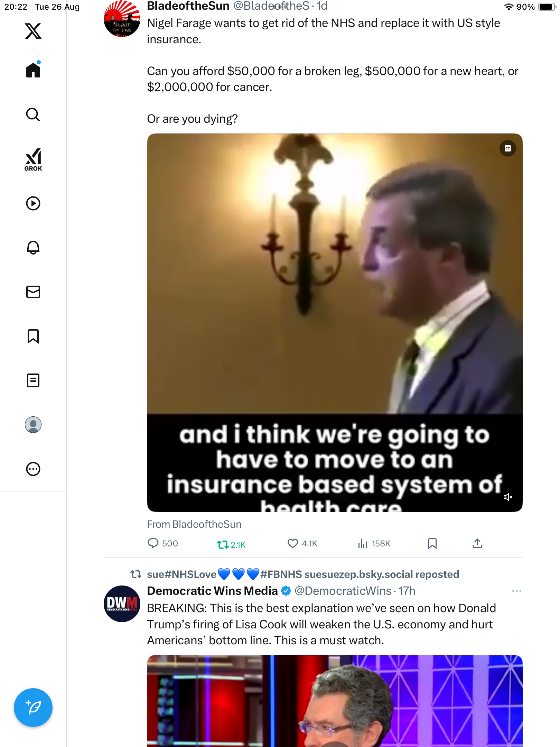Open Grok in the sidebar
Image resolution: width=560 pixels, height=747 pixels.
point(33,159)
